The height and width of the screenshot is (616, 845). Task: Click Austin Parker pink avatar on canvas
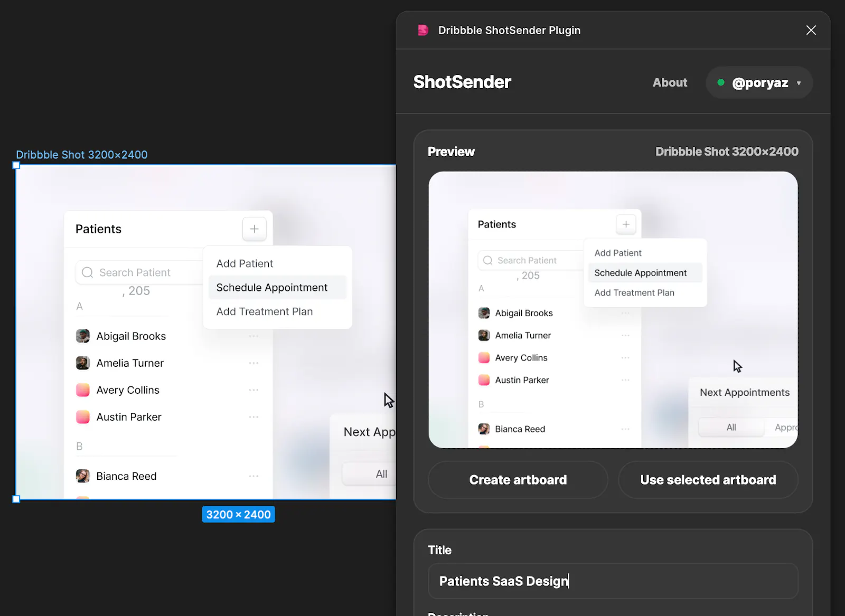[83, 417]
